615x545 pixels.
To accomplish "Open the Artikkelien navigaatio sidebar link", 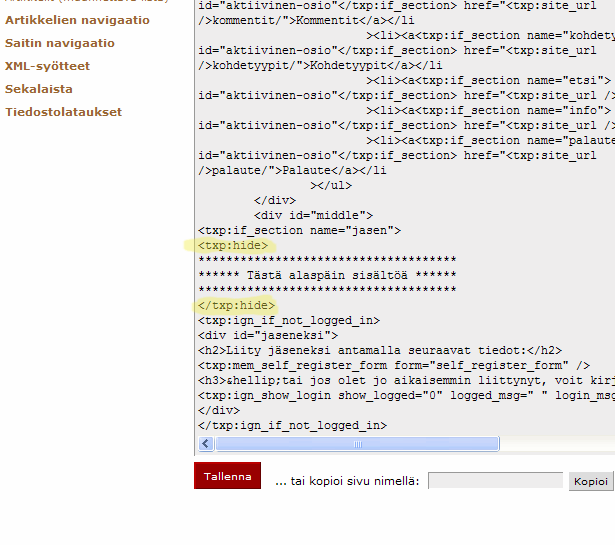I will [77, 20].
